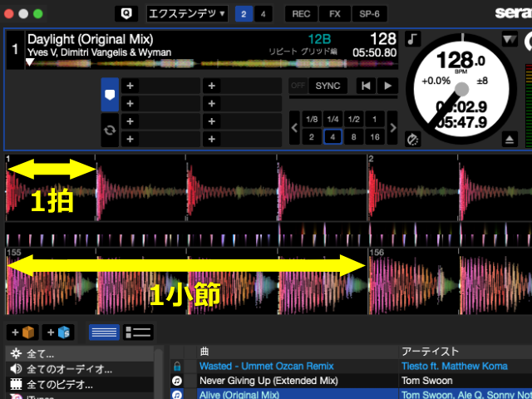Image resolution: width=532 pixels, height=399 pixels.
Task: Click the lower waveform at bar 156 marker
Action: [377, 253]
